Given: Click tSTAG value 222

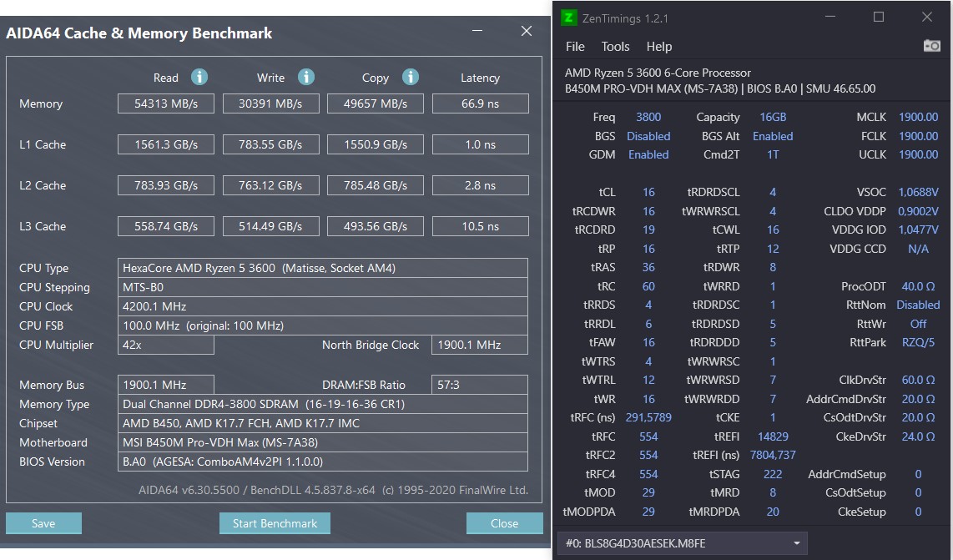Looking at the screenshot, I should (773, 474).
